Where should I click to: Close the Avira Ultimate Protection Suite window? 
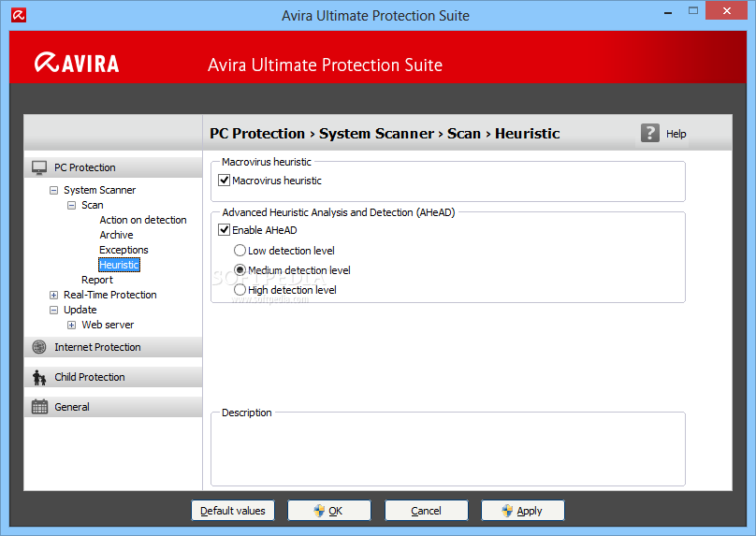pyautogui.click(x=727, y=10)
